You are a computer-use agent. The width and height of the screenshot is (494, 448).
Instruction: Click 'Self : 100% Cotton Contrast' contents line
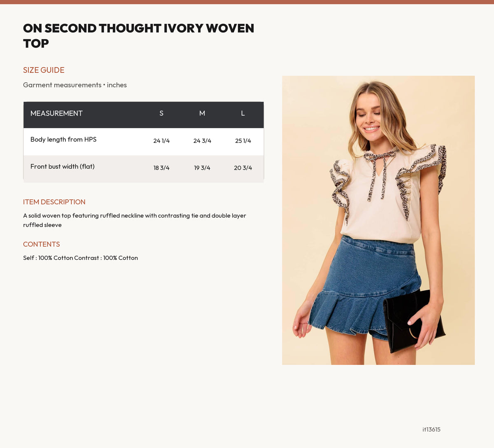click(81, 258)
